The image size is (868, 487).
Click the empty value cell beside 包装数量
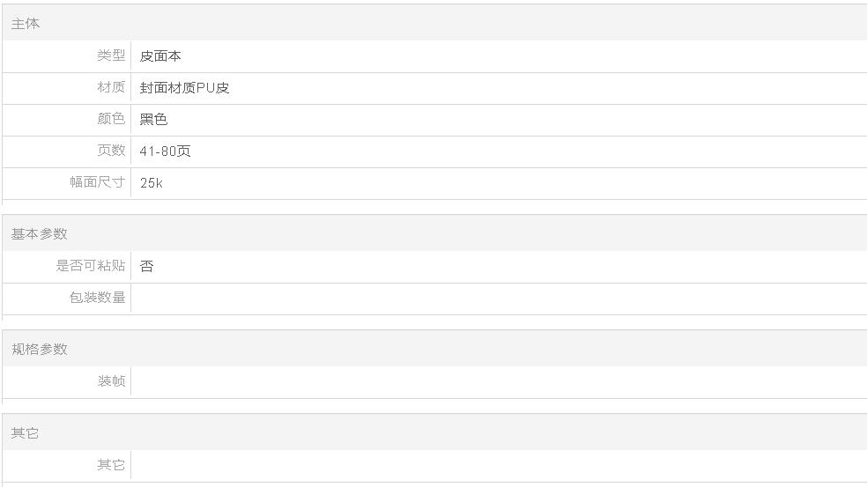click(499, 299)
